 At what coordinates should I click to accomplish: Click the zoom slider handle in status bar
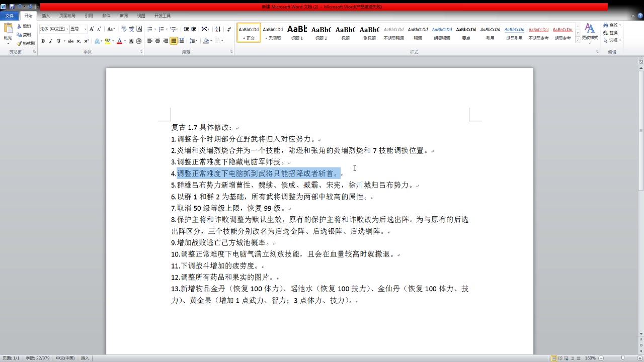(x=623, y=358)
